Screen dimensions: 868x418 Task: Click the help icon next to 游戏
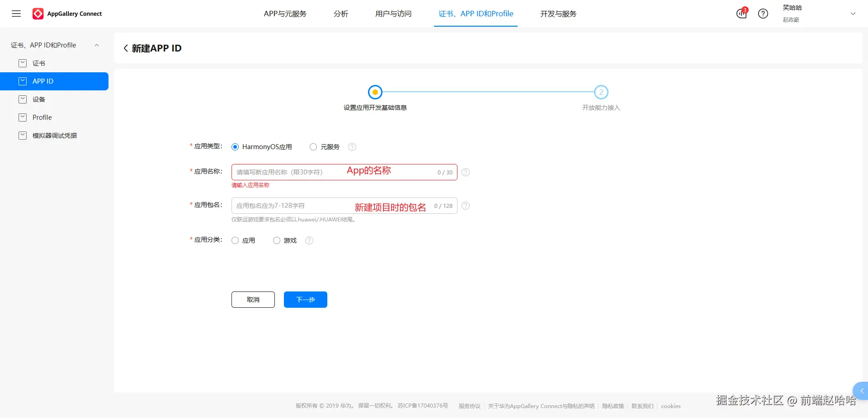(309, 240)
